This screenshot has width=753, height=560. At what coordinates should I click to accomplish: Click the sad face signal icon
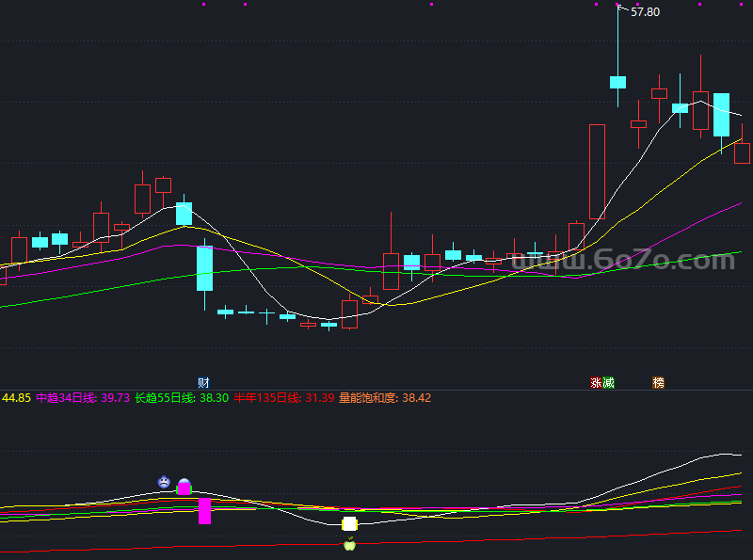tap(164, 482)
